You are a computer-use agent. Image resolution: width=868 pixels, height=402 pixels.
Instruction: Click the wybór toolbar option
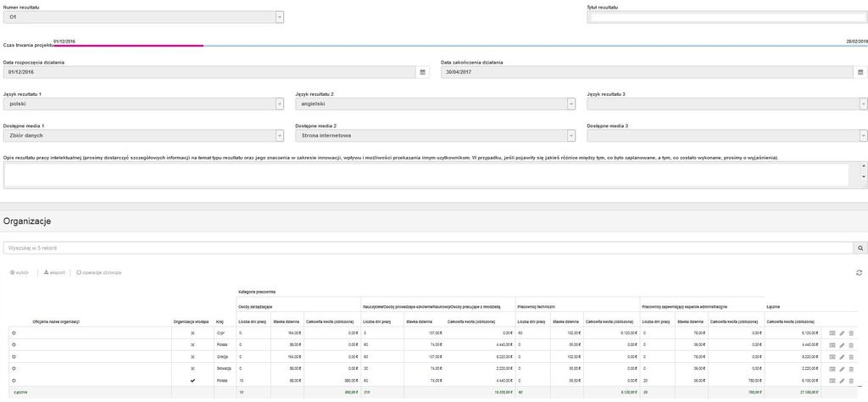19,272
